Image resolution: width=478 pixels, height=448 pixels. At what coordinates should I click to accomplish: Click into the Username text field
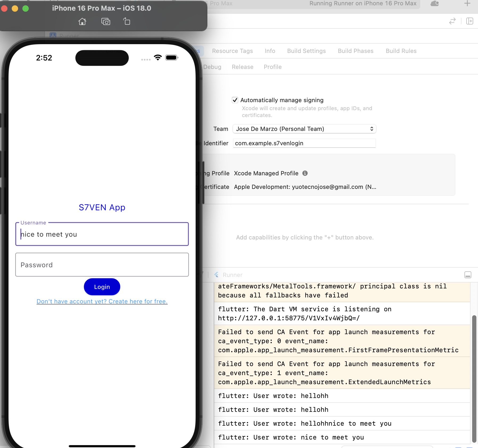coord(102,234)
